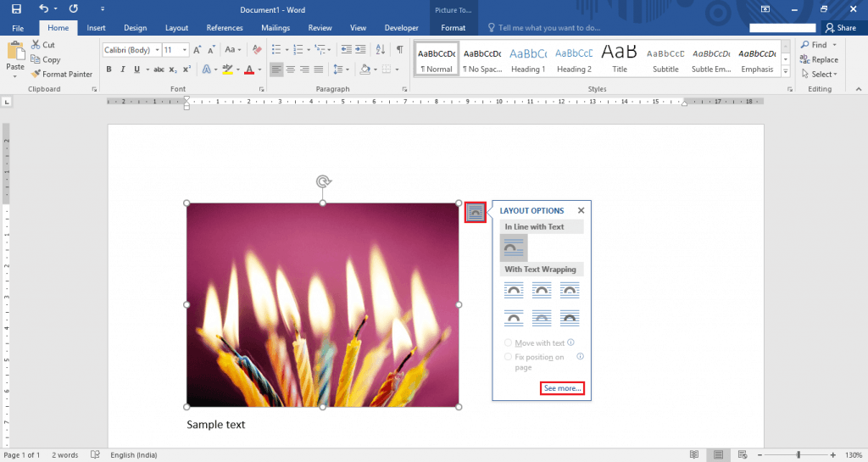Select Fix position on page radio button

[x=508, y=357]
